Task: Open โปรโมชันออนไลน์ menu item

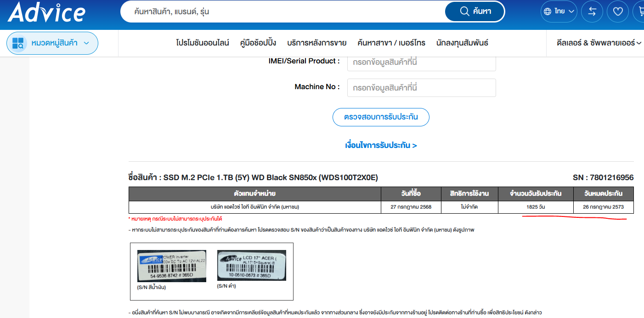Action: (x=202, y=43)
